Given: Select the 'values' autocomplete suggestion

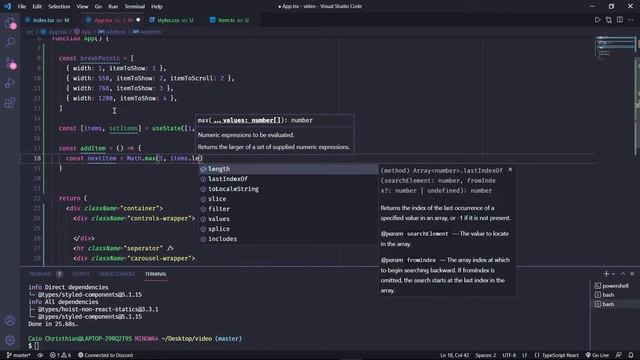Looking at the screenshot, I should pos(288,219).
